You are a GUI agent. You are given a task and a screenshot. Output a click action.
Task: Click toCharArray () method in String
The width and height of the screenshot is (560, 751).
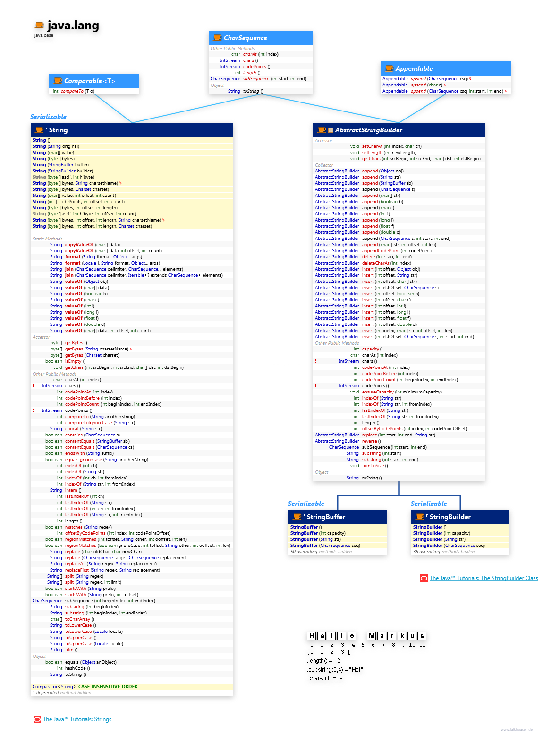click(80, 619)
